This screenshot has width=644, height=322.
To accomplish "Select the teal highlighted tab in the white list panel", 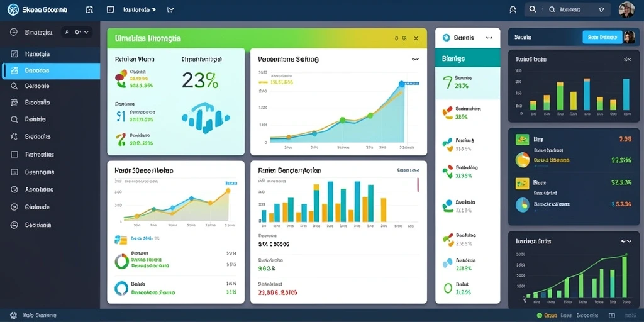I will [467, 58].
